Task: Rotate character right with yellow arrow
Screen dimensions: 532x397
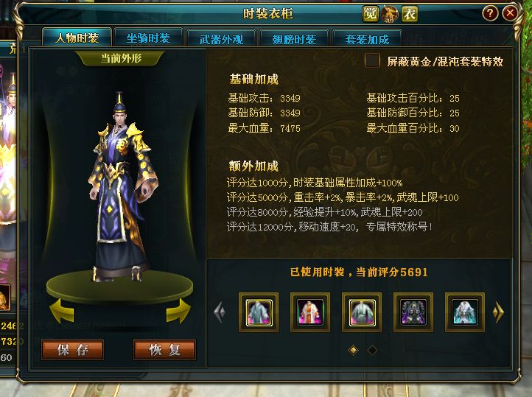Action: tap(178, 310)
